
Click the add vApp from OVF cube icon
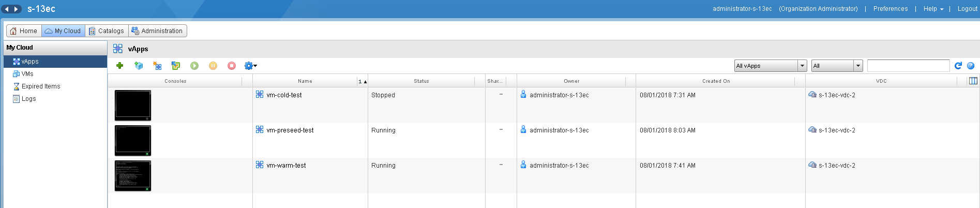click(139, 66)
